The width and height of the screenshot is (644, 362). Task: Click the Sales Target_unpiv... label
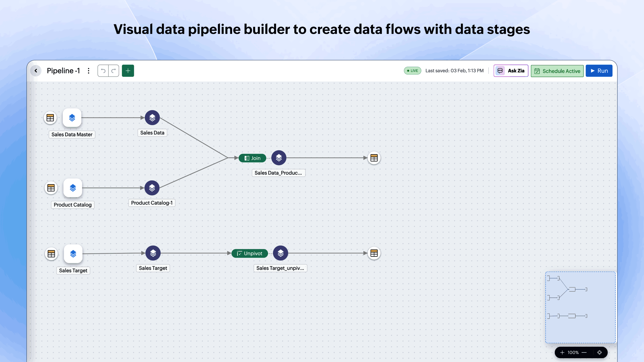point(280,268)
